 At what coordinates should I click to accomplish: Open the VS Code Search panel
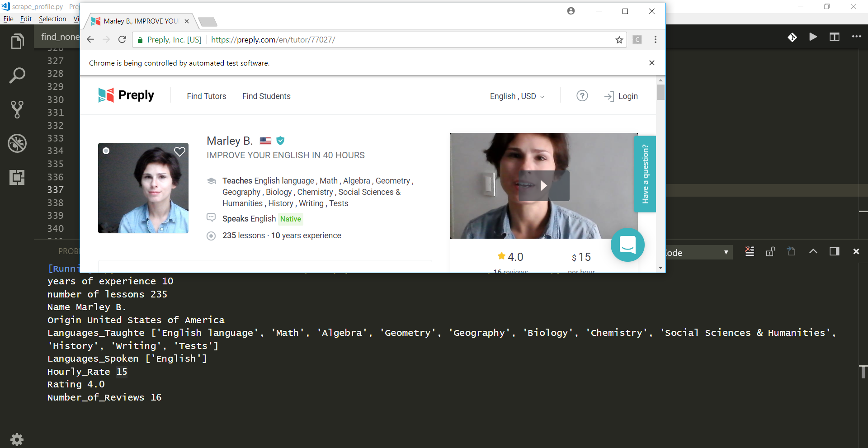tap(17, 75)
